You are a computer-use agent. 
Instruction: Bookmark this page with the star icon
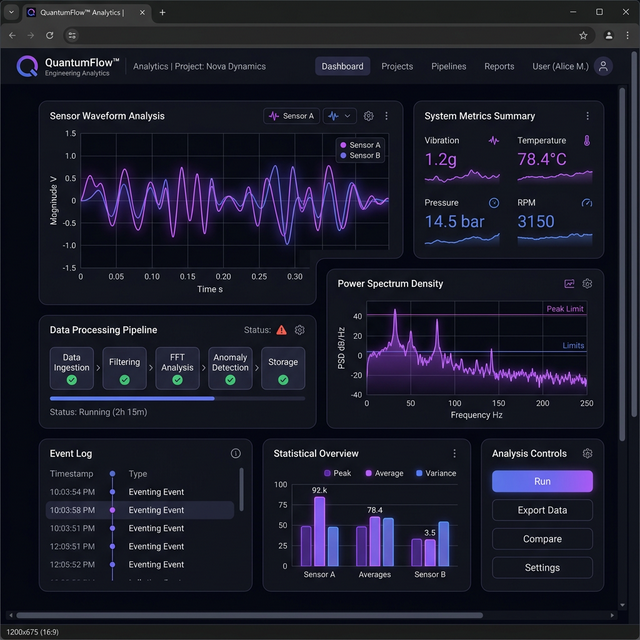(x=583, y=36)
